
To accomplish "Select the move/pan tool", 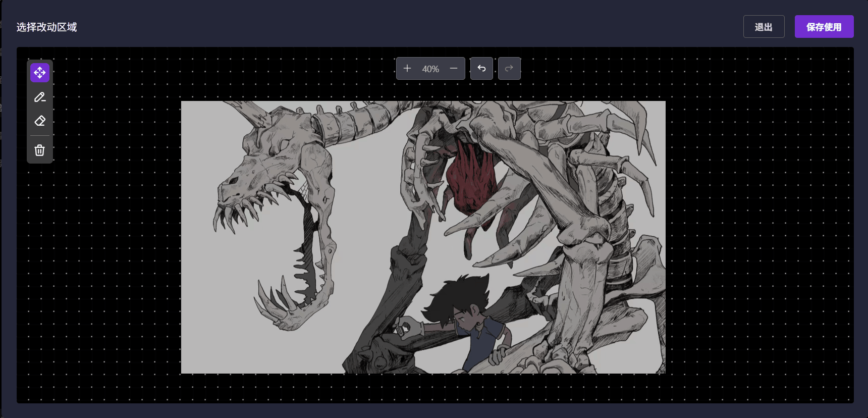I will [x=40, y=73].
